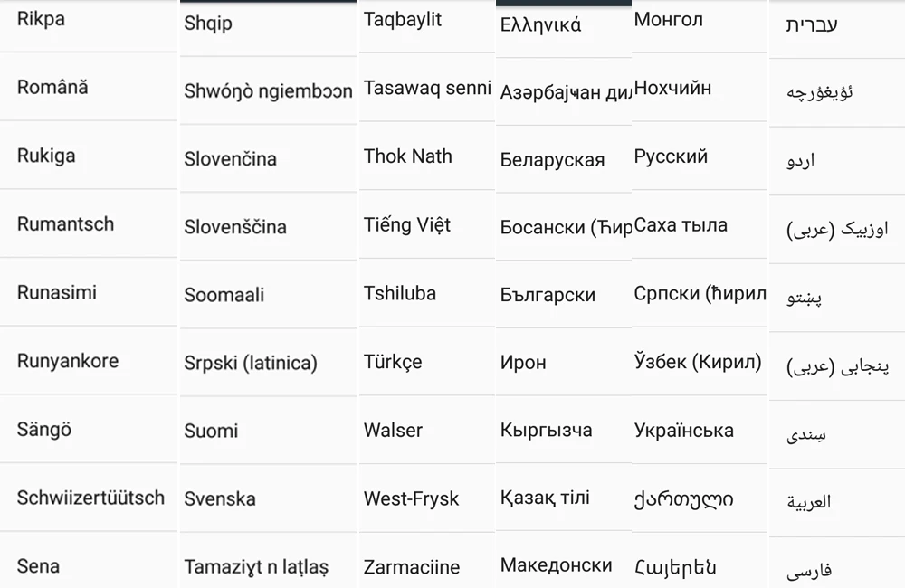
Task: Select the עברית Hebrew language option
Action: [x=837, y=24]
